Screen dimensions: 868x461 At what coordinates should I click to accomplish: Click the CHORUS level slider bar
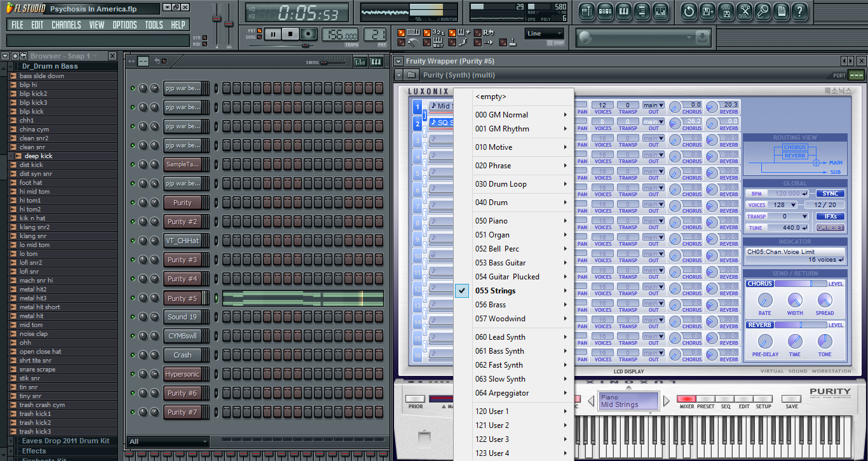click(x=801, y=284)
